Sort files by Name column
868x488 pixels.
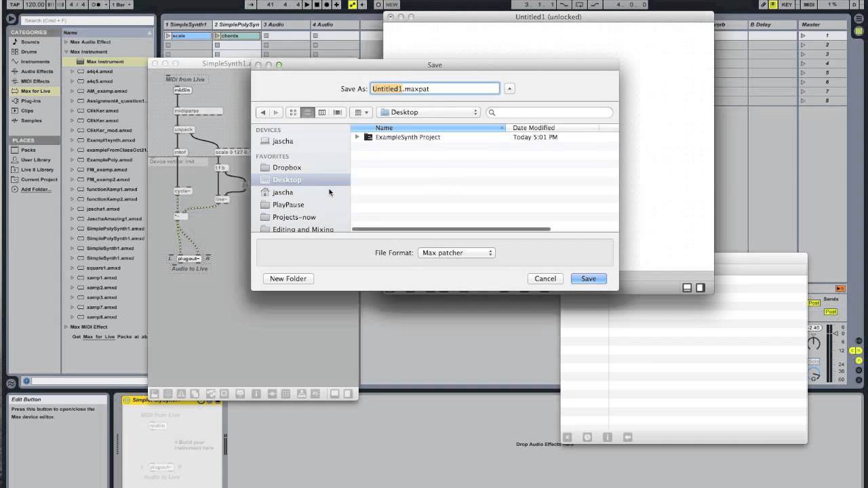click(x=428, y=127)
